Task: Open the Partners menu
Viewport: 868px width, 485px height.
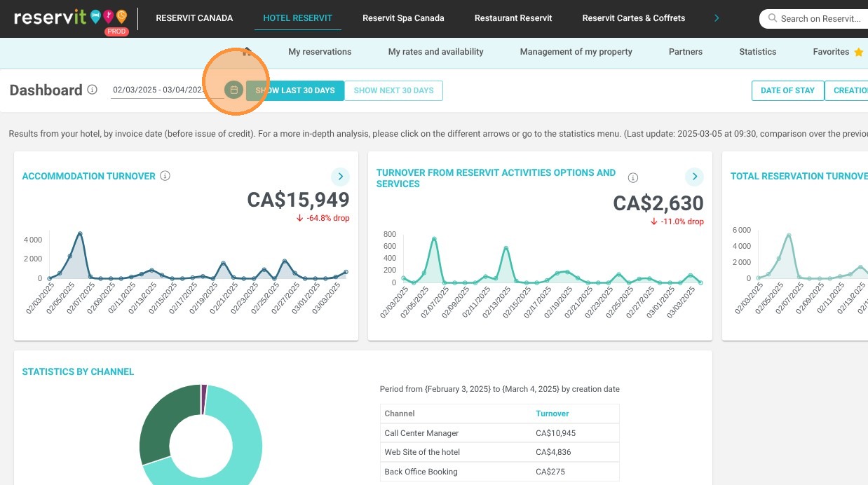Action: 686,52
